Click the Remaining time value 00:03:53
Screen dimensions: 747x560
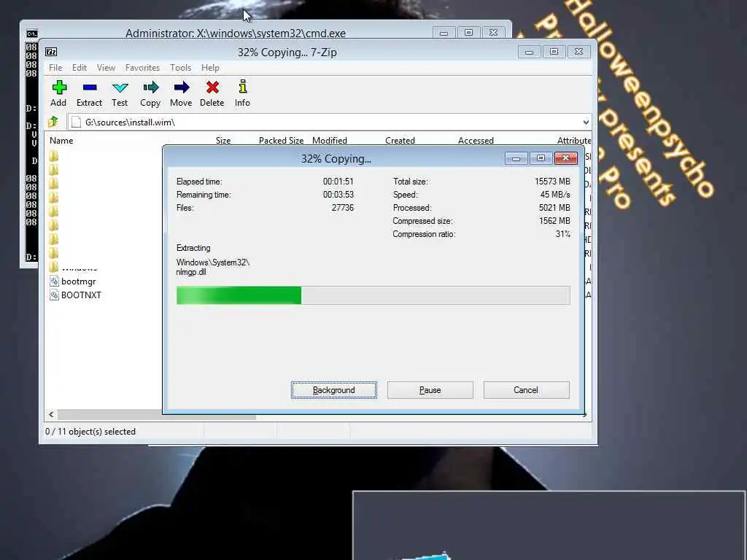tap(338, 195)
